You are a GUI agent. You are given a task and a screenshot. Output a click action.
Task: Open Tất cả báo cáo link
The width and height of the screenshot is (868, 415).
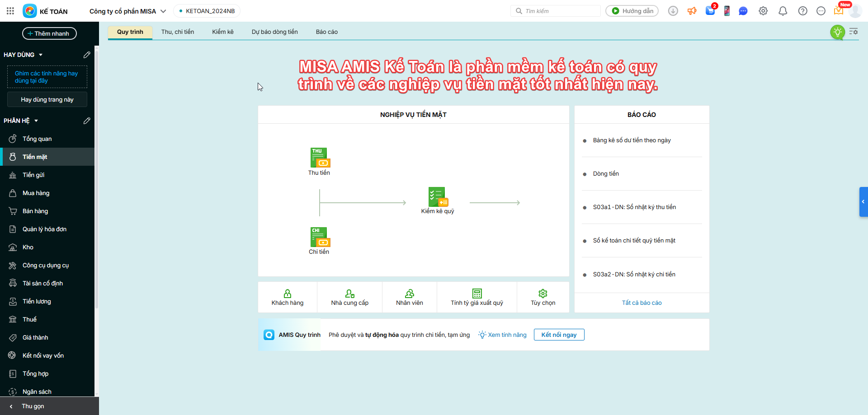tap(642, 303)
